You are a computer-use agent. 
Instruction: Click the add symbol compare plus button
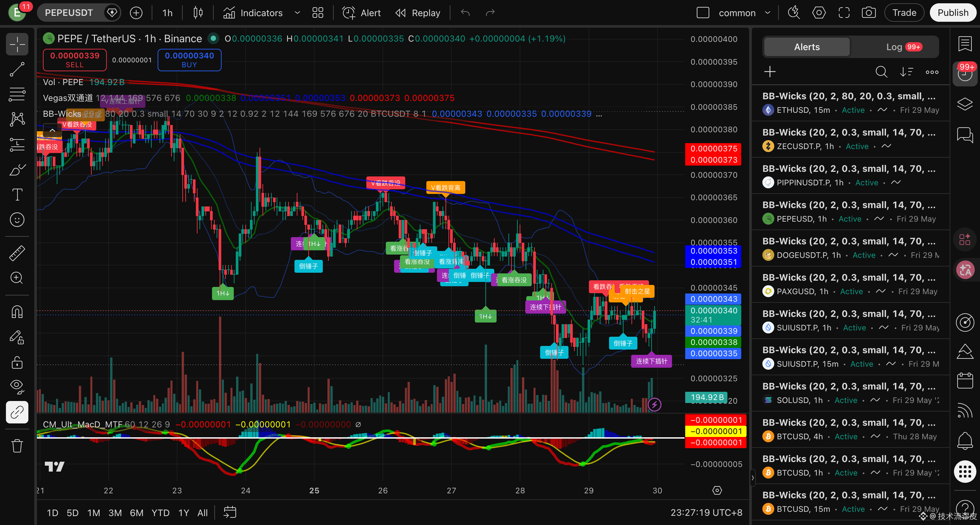[x=136, y=13]
